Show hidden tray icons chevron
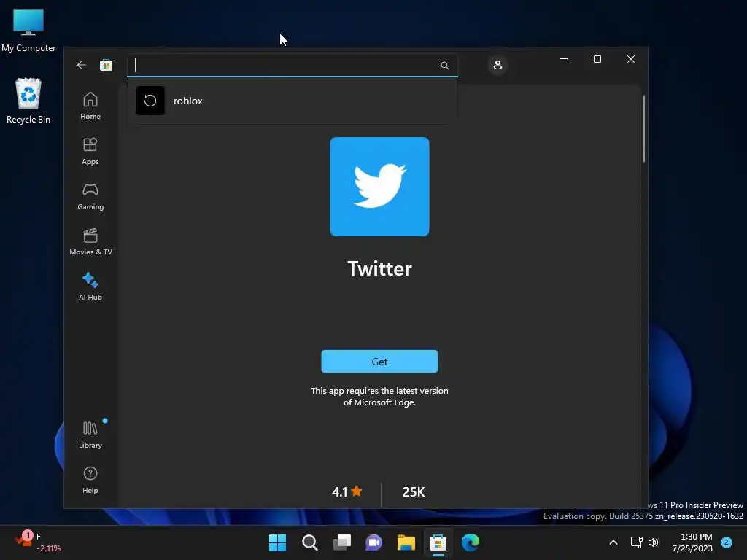 point(614,542)
